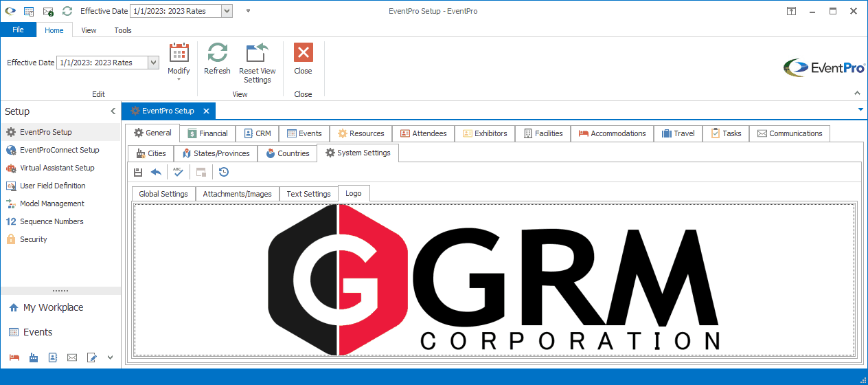The width and height of the screenshot is (868, 385).
Task: Open EventProConnect Setup in sidebar
Action: pyautogui.click(x=60, y=150)
